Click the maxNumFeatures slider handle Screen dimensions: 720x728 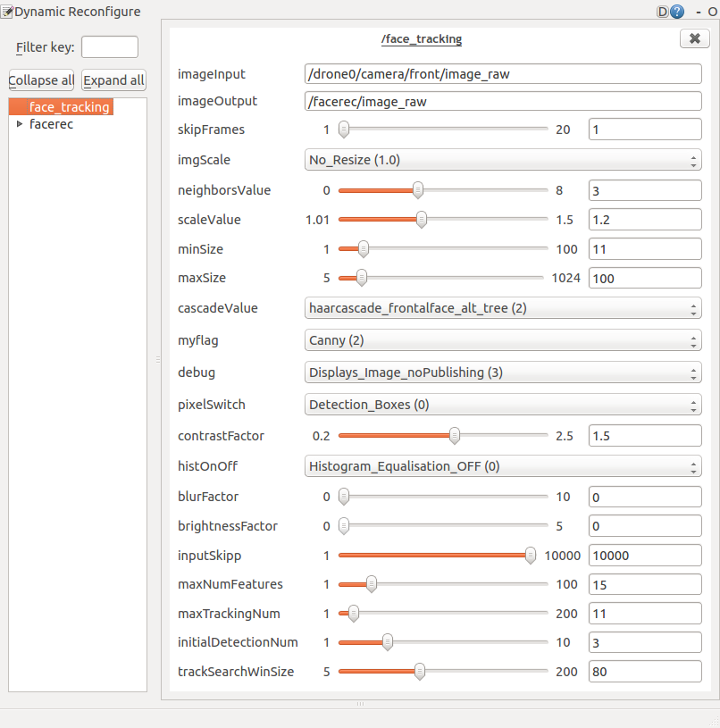(x=371, y=584)
